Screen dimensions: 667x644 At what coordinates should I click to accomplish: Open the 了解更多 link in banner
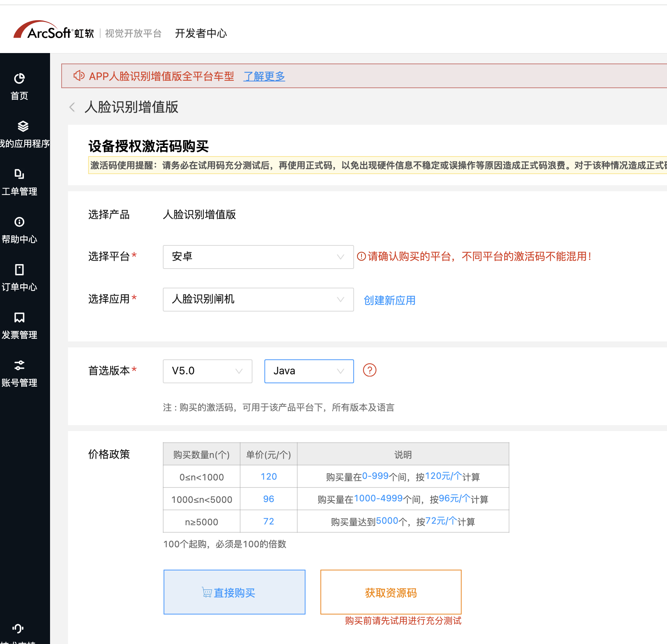pyautogui.click(x=264, y=76)
